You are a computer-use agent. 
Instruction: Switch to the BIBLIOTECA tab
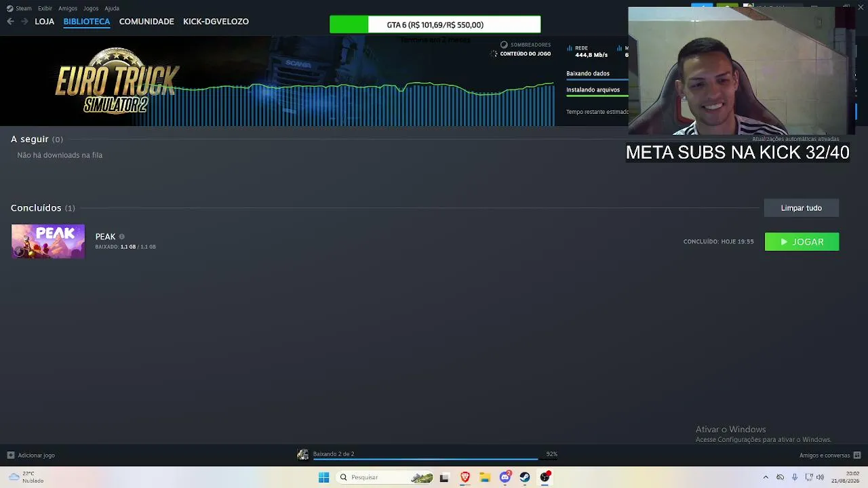(x=87, y=22)
